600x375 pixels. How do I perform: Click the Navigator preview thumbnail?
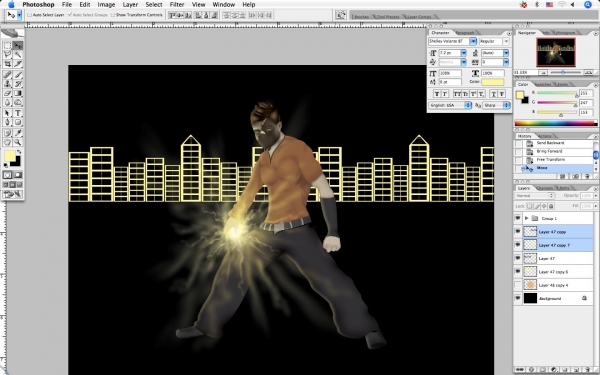point(556,52)
